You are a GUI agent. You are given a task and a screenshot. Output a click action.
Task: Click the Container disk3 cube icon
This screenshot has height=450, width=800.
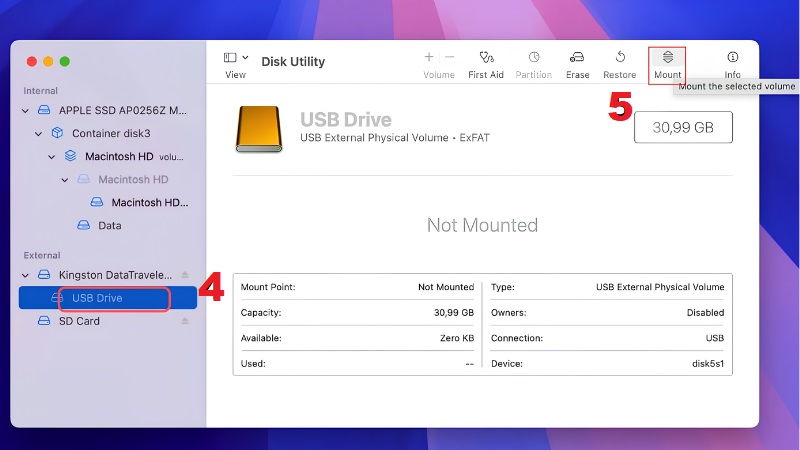pyautogui.click(x=57, y=133)
